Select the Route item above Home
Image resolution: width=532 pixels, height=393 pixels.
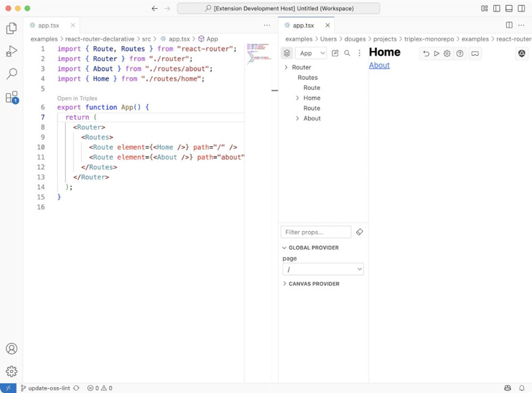[311, 88]
